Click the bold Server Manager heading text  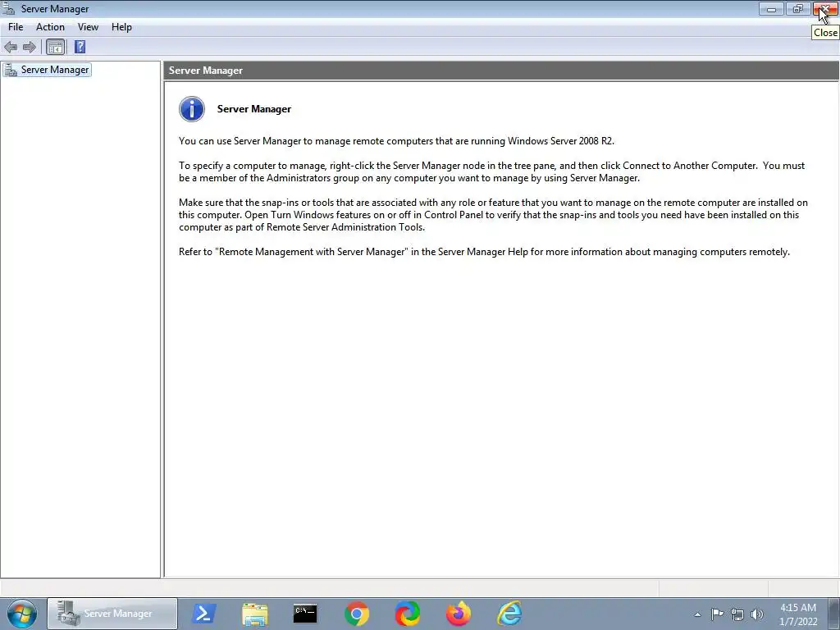pos(254,109)
